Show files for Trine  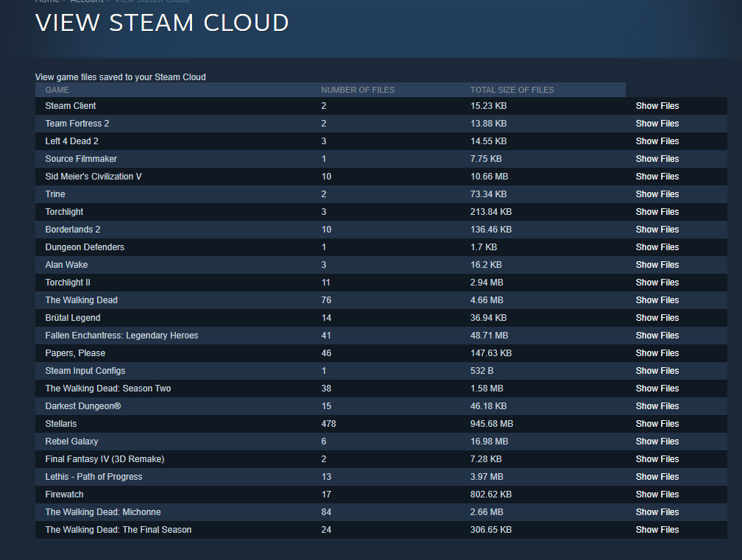[x=657, y=194]
